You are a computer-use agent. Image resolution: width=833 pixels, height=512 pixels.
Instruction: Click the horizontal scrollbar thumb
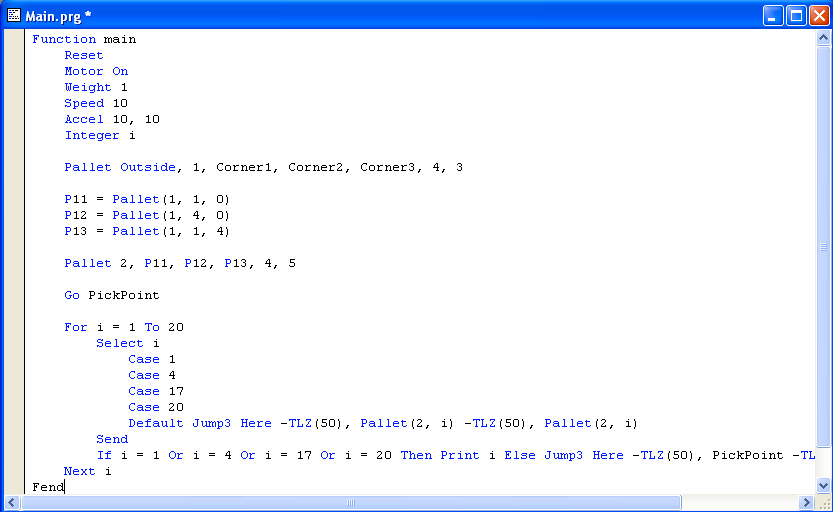point(351,502)
